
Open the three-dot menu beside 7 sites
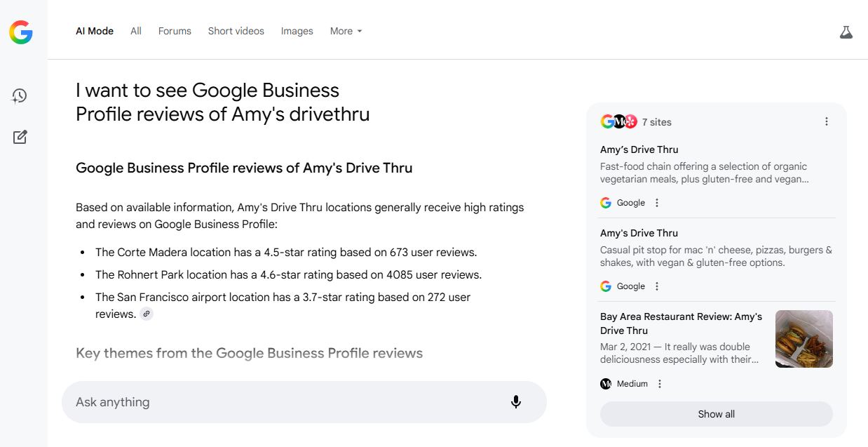[827, 121]
